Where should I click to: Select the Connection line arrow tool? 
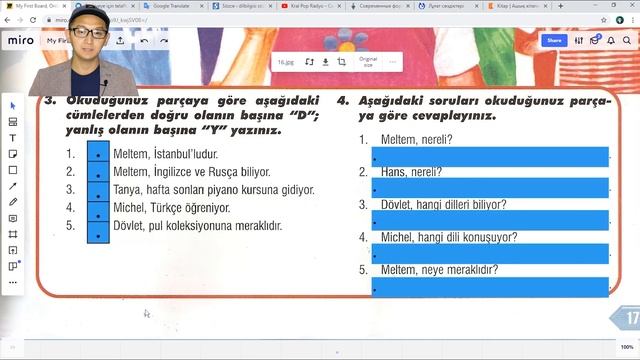click(x=13, y=186)
